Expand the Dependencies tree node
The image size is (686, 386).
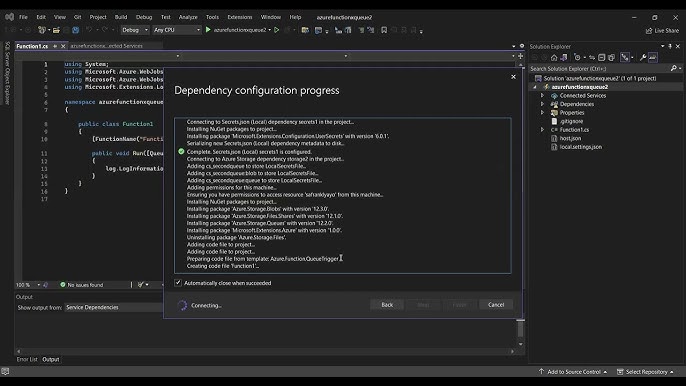(542, 104)
